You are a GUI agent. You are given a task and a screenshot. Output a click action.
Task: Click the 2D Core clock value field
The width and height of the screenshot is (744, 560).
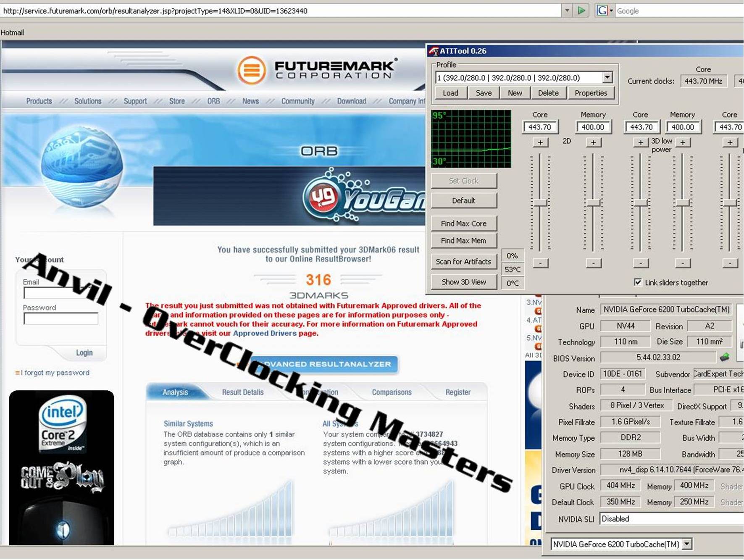click(540, 127)
